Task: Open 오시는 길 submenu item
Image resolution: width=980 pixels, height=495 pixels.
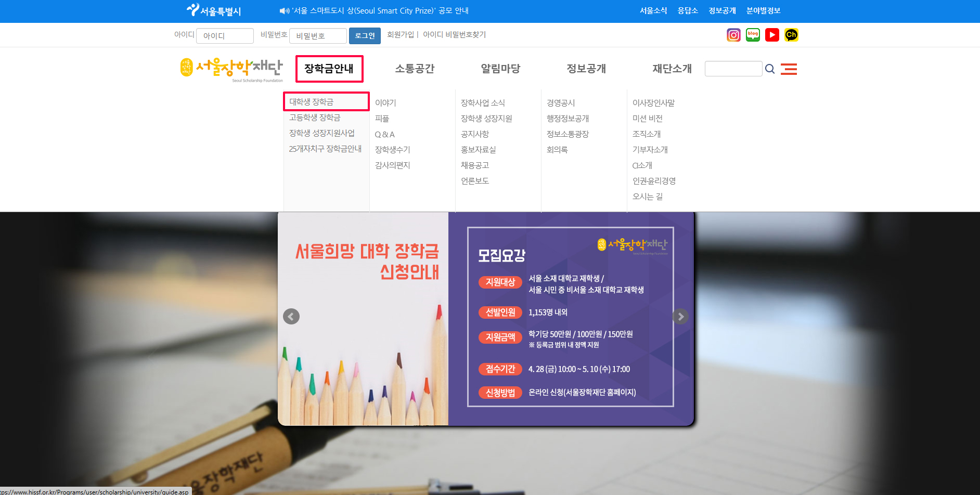Action: [648, 197]
